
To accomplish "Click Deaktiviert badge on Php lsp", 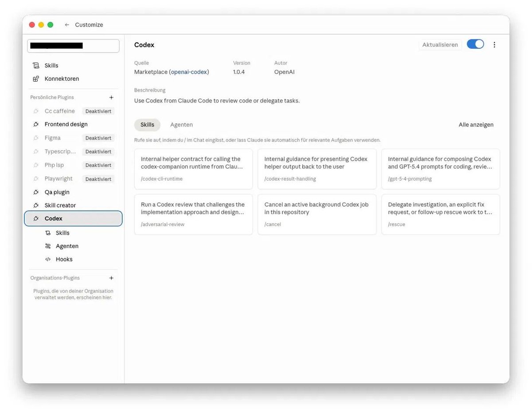I will (x=98, y=165).
